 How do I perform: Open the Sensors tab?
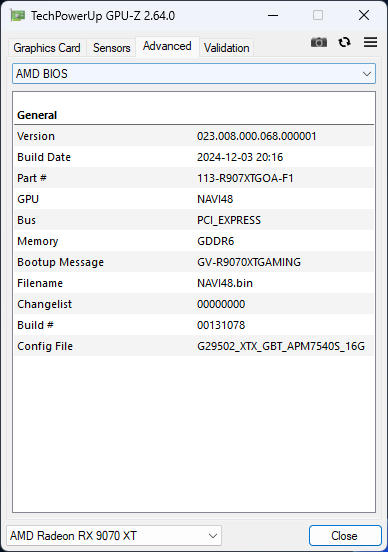click(x=112, y=48)
